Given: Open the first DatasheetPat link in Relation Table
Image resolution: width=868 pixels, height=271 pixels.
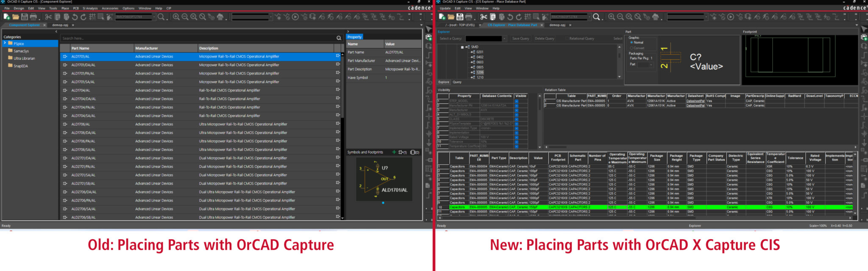Looking at the screenshot, I should click(x=695, y=101).
